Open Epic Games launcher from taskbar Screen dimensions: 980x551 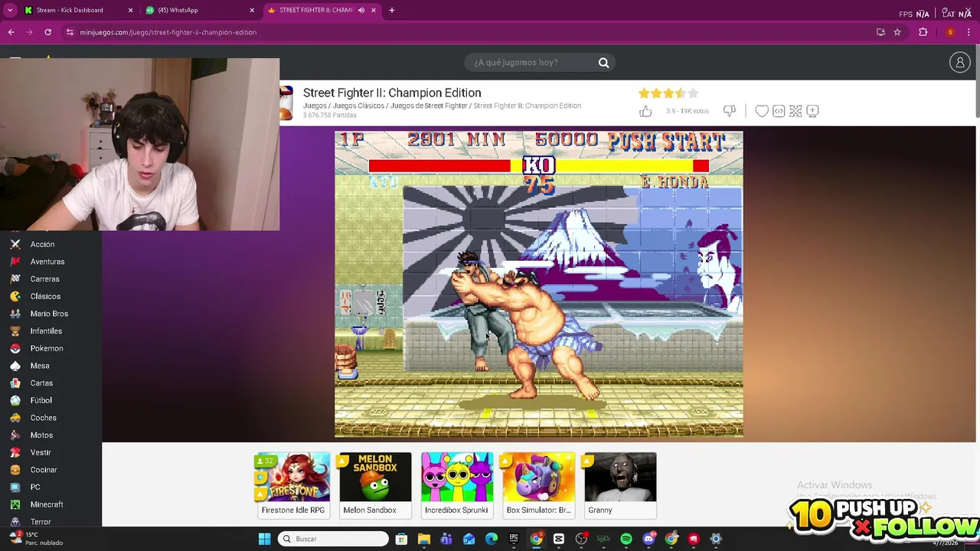coord(514,539)
